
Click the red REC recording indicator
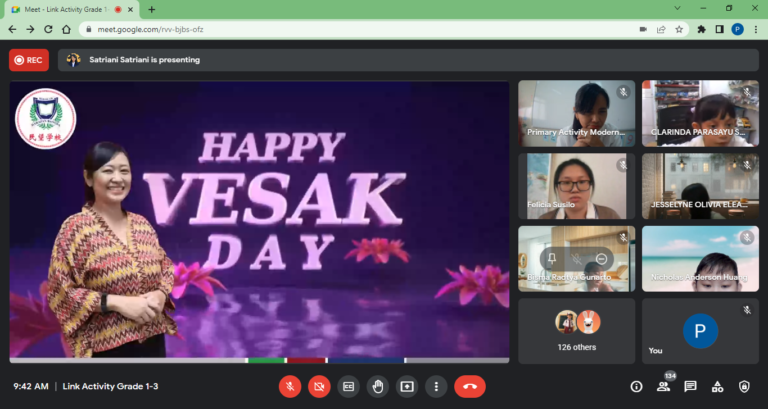29,60
